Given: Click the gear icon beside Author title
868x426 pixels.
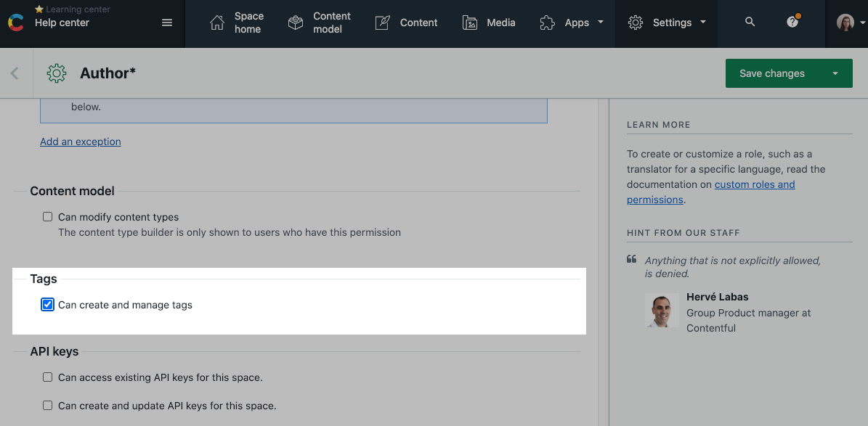Looking at the screenshot, I should 57,73.
